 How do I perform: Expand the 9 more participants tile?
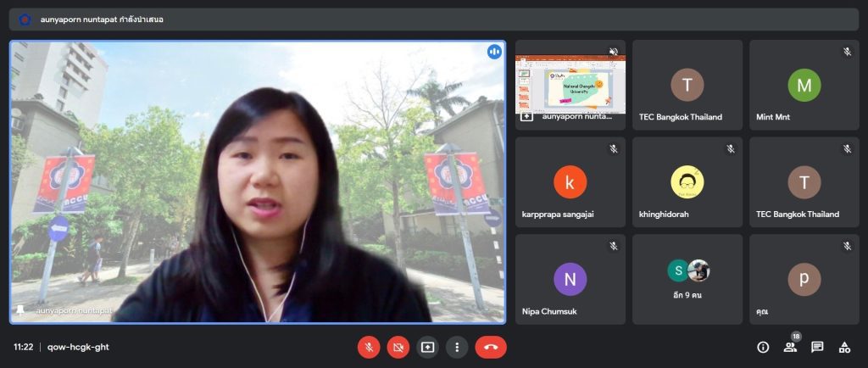[687, 279]
